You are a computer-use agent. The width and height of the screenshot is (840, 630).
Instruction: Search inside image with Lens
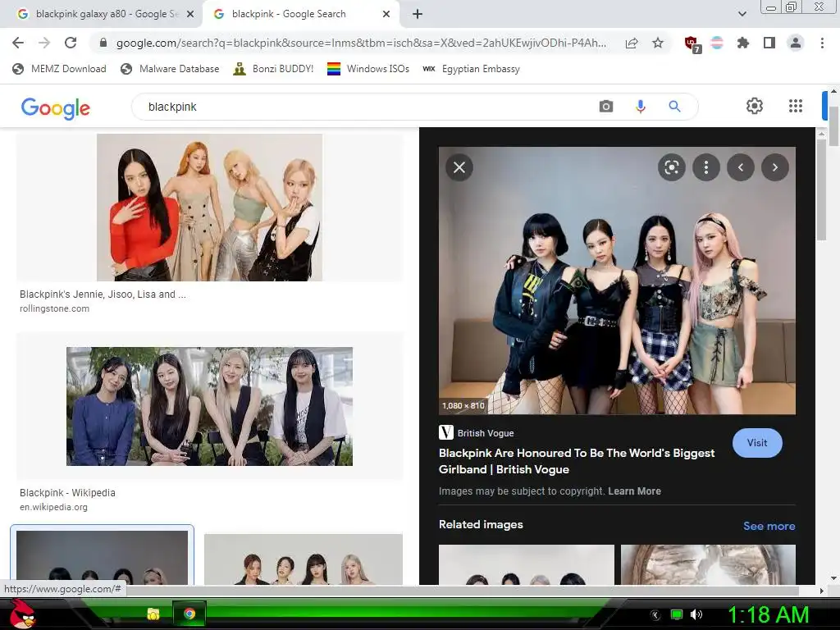click(672, 167)
